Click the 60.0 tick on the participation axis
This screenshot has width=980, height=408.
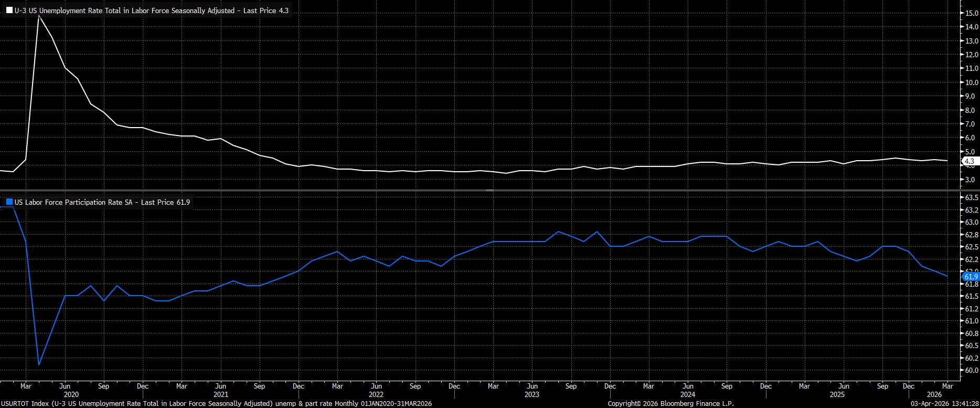click(x=971, y=370)
